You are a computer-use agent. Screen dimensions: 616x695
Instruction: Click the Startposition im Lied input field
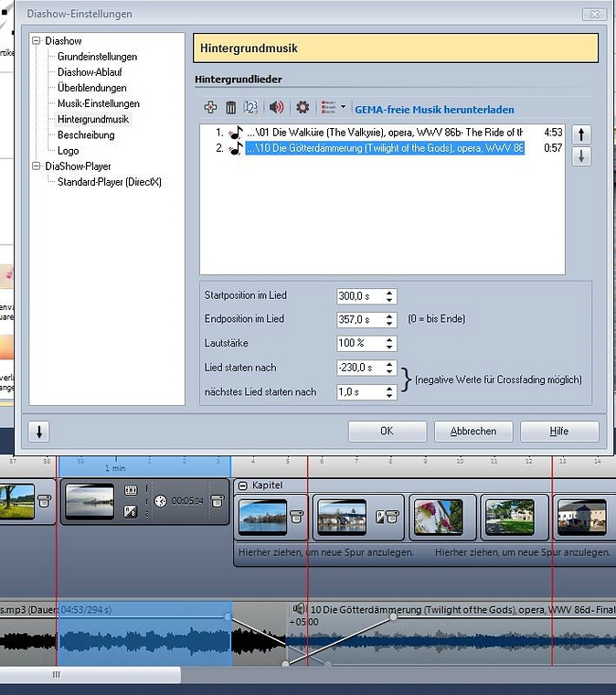[x=359, y=296]
